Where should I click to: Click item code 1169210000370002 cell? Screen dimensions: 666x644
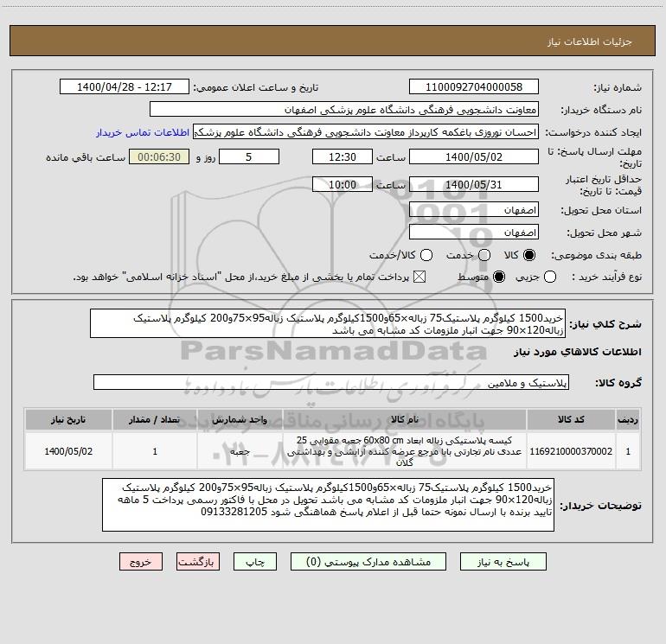click(571, 451)
